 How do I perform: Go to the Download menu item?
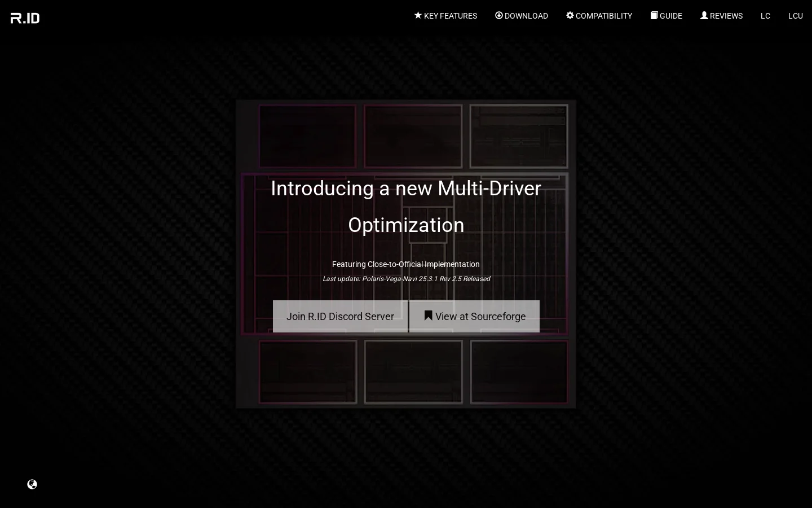point(522,16)
